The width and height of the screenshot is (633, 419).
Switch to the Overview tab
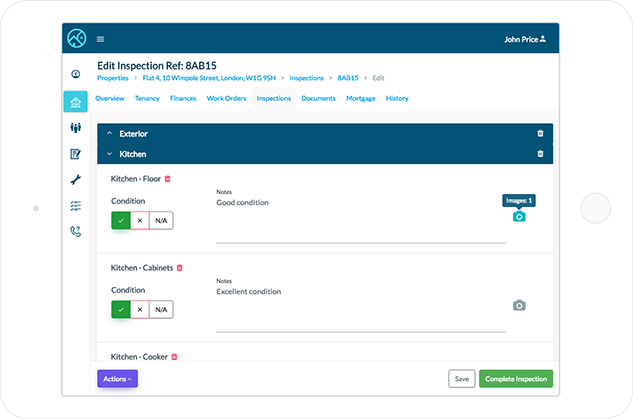point(110,98)
